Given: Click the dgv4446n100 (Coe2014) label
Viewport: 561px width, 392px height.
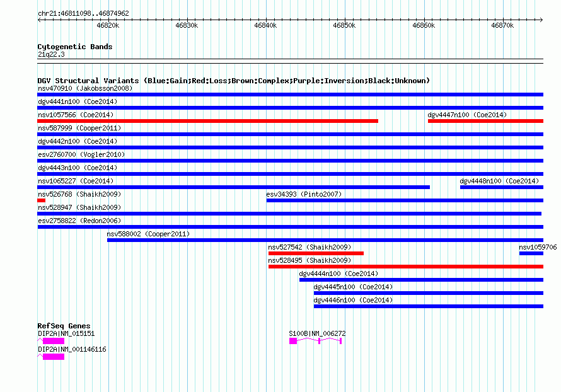Looking at the screenshot, I should (353, 300).
